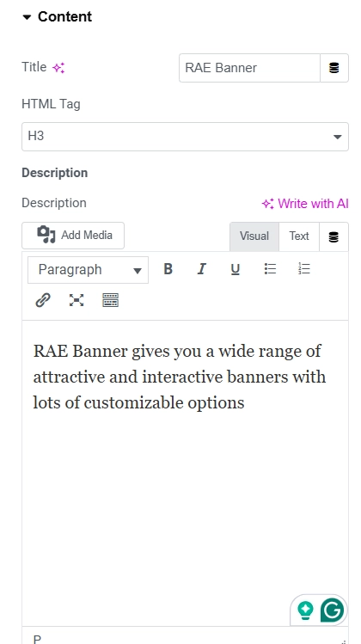Click the Title label text
Image resolution: width=361 pixels, height=644 pixels.
pos(34,67)
